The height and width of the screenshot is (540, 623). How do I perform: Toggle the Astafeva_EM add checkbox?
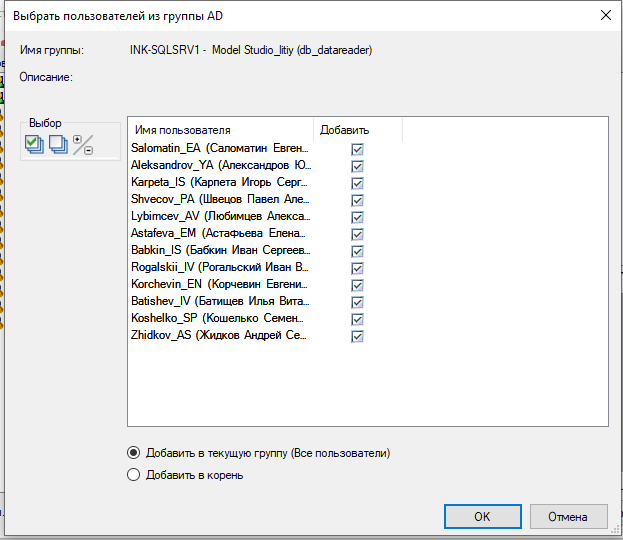(357, 234)
